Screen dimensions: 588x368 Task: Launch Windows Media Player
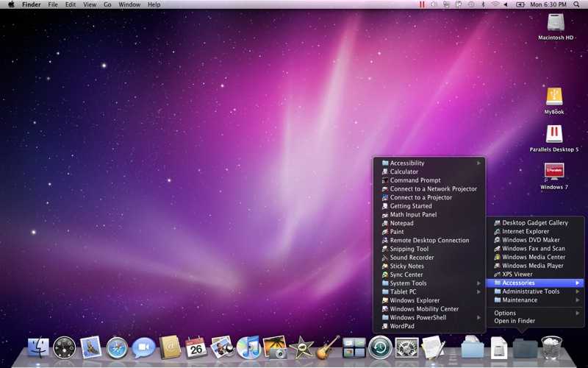click(x=535, y=266)
